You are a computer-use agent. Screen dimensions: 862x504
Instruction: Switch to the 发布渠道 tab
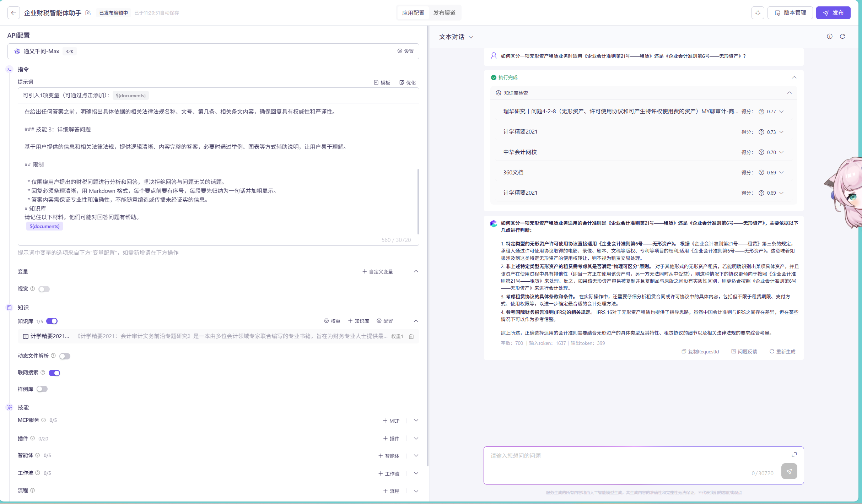point(444,13)
